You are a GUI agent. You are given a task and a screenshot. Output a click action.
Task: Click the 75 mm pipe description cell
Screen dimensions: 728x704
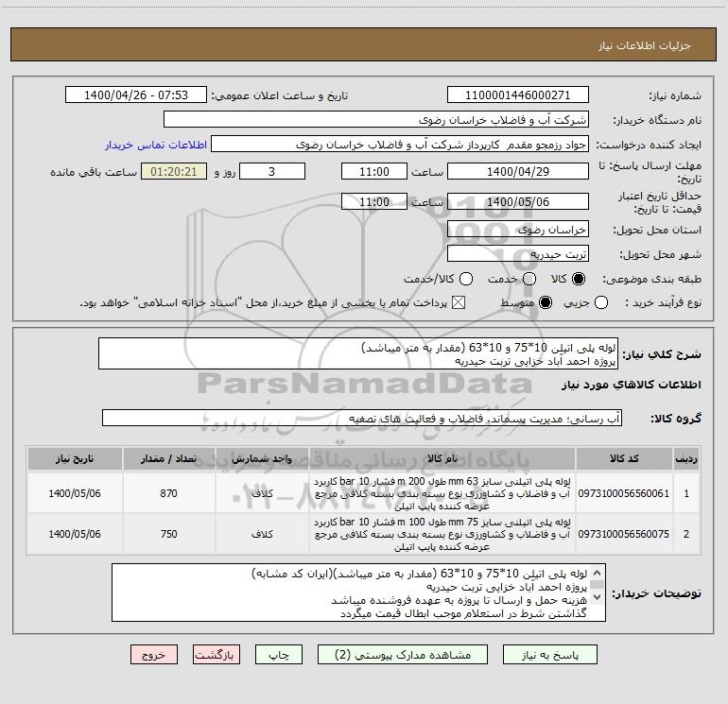[442, 534]
